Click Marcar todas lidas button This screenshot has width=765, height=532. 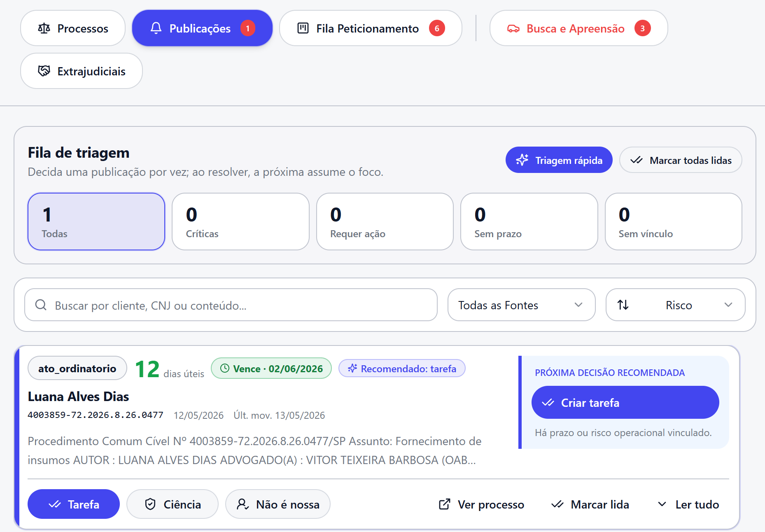click(681, 160)
